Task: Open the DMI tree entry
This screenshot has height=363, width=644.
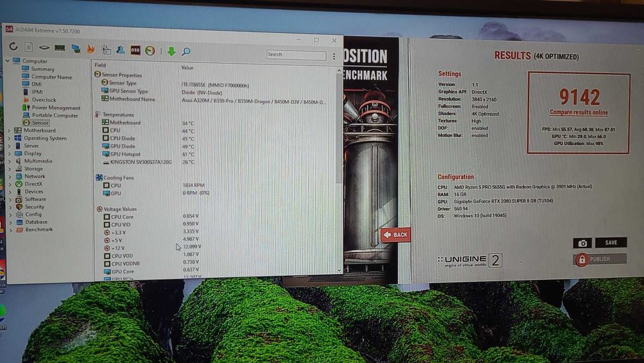Action: coord(37,84)
